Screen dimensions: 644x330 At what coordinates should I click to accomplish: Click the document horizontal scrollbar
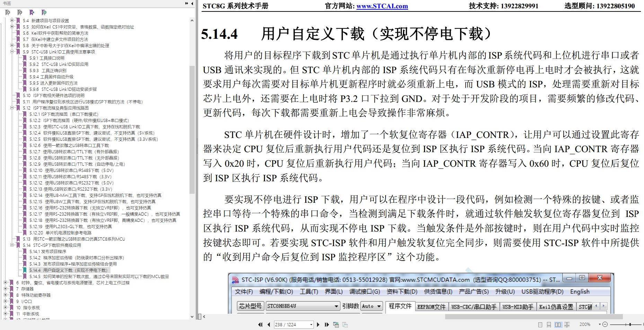(533, 316)
